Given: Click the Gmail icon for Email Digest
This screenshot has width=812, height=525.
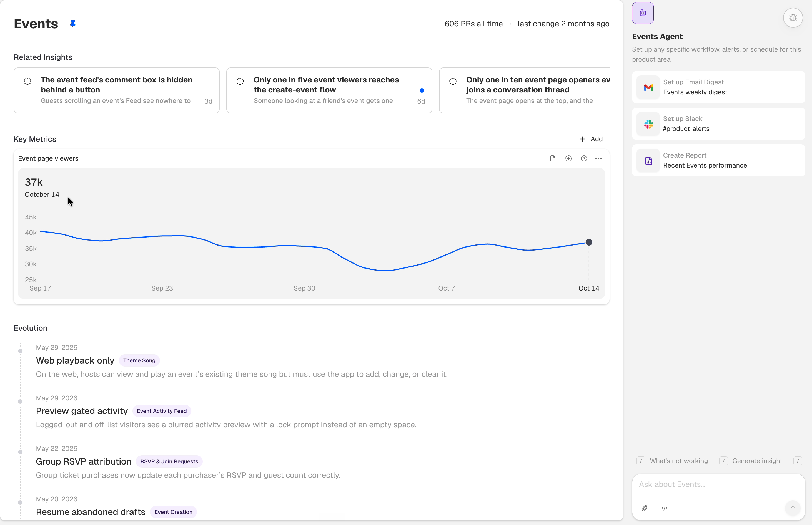Looking at the screenshot, I should click(648, 88).
